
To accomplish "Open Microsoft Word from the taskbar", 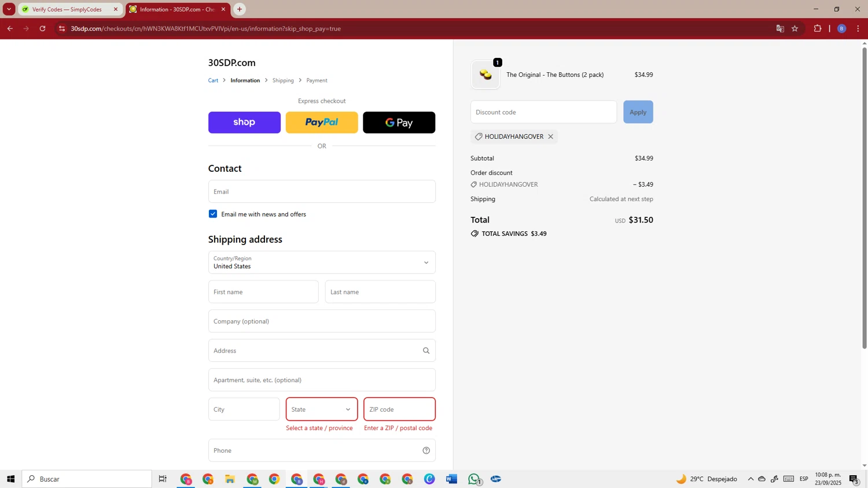I will pyautogui.click(x=451, y=479).
